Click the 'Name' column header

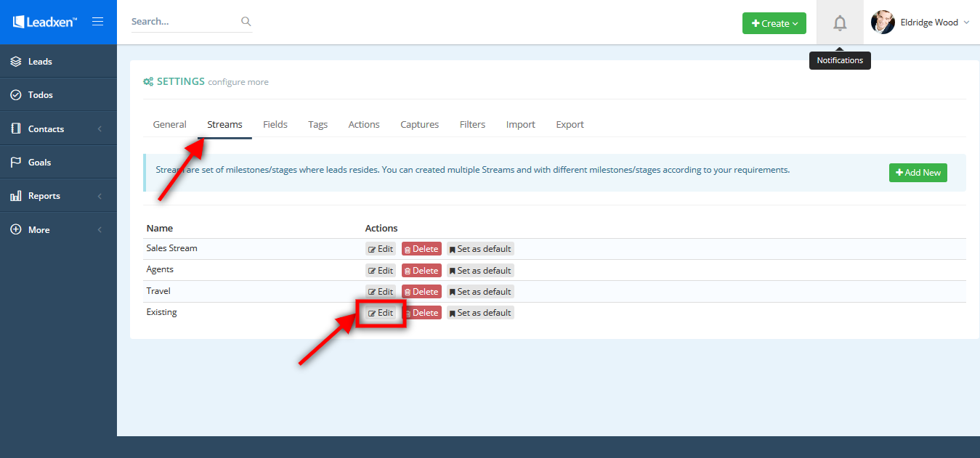tap(160, 228)
